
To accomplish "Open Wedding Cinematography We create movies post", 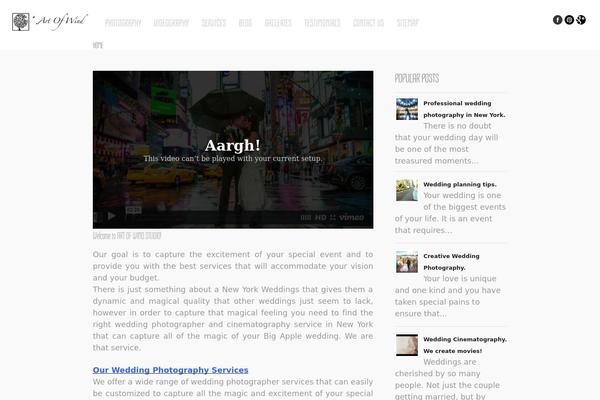I will pyautogui.click(x=465, y=345).
